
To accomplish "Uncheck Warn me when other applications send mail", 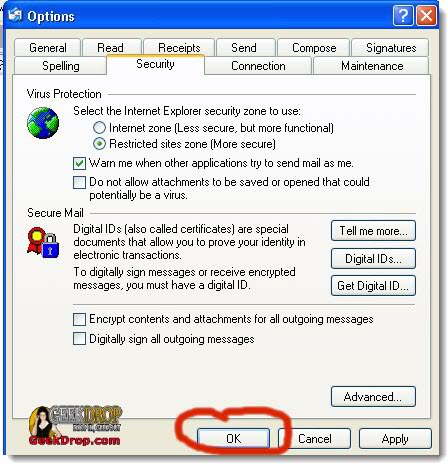I will pyautogui.click(x=79, y=163).
